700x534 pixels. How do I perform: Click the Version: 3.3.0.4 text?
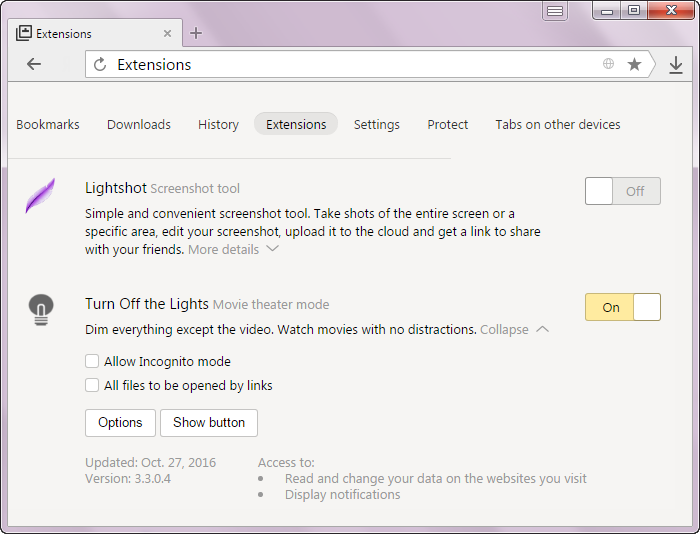[x=128, y=479]
